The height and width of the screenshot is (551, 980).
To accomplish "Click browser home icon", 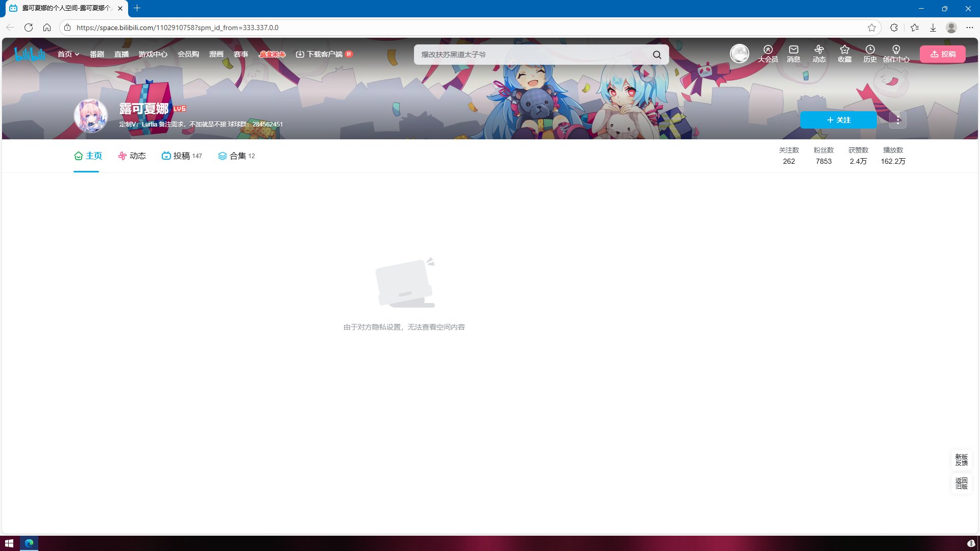I will pos(47,28).
